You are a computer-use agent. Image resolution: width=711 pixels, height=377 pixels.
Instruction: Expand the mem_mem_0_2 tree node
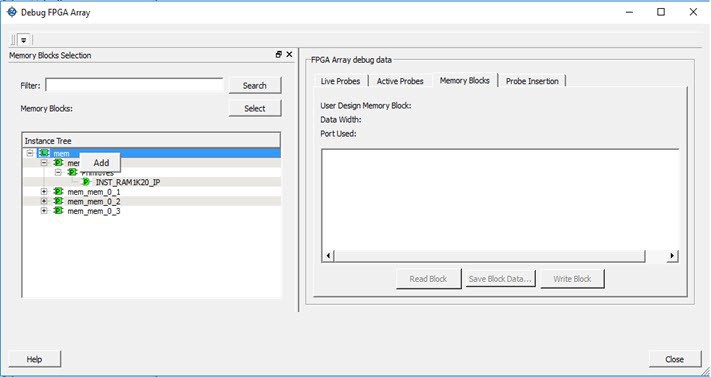tap(44, 201)
